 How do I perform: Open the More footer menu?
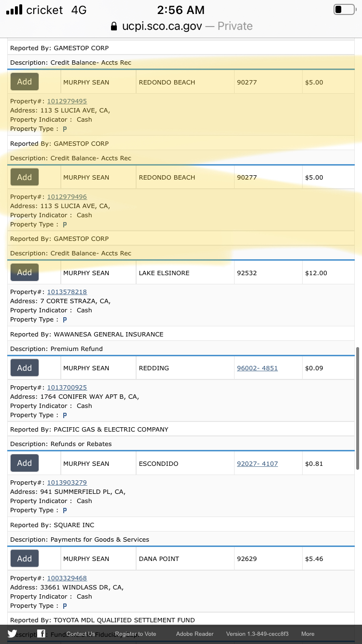308,634
